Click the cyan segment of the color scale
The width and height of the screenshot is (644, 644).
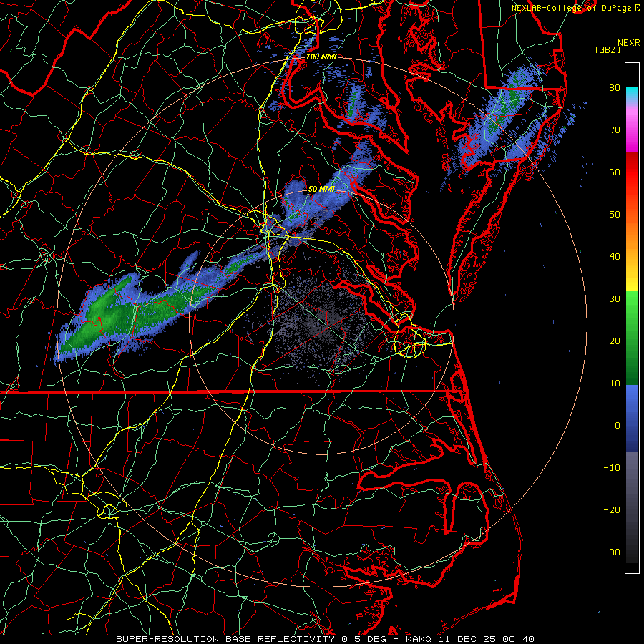632,94
